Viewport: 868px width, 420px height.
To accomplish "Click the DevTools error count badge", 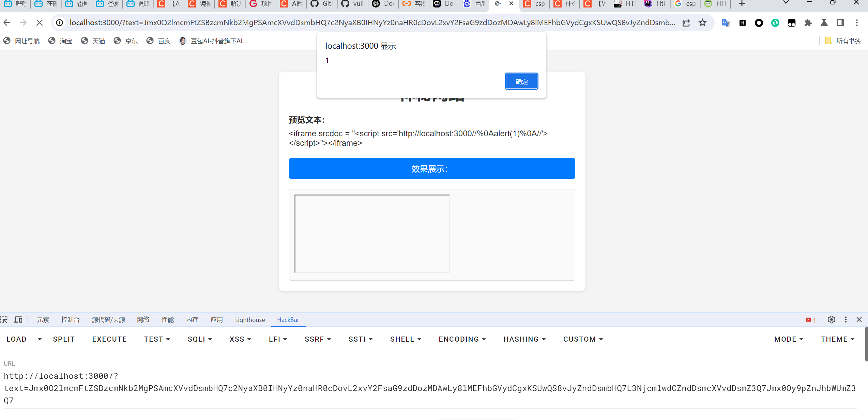I will pos(811,320).
